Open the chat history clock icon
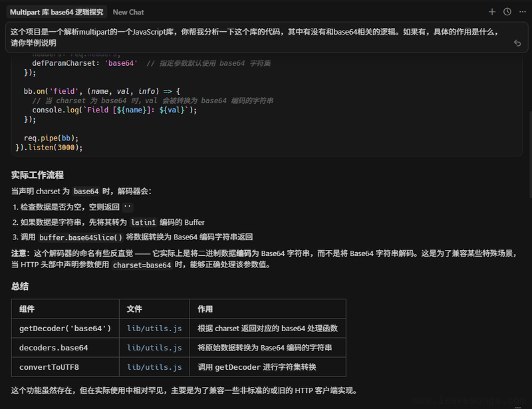Image resolution: width=532 pixels, height=409 pixels. pos(507,12)
